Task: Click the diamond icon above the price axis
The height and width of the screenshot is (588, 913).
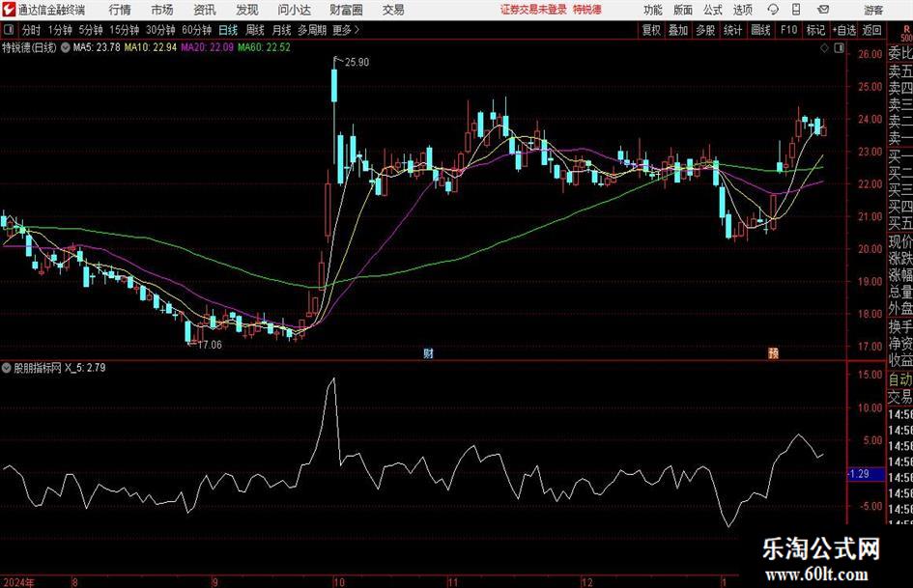Action: 824,48
